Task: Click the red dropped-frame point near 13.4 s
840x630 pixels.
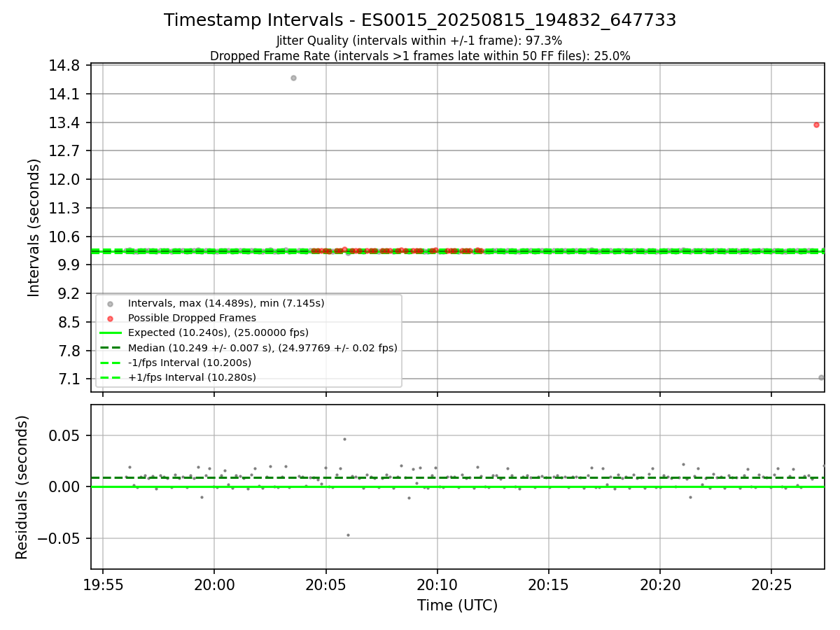Action: point(816,125)
